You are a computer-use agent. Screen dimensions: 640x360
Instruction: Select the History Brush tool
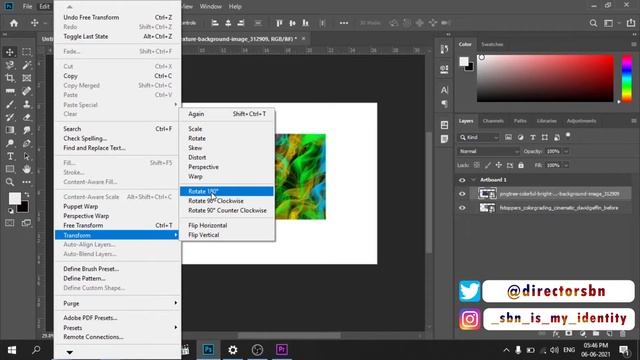10,117
